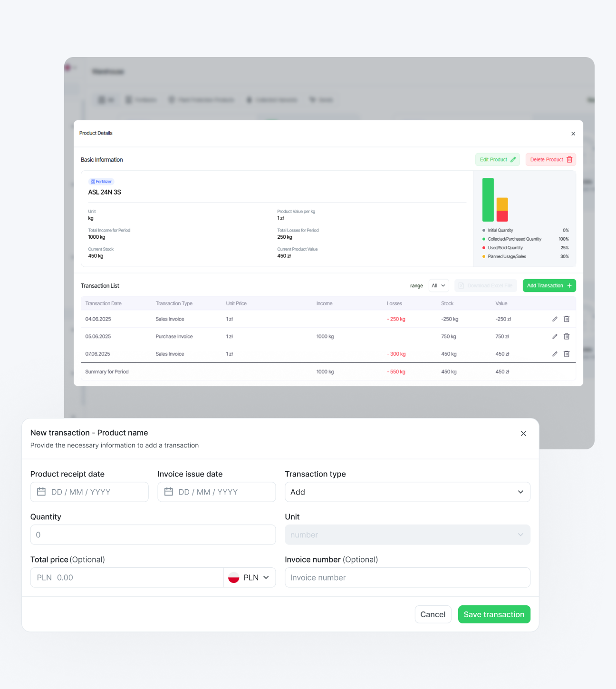Click the Value column header
Viewport: 616px width, 689px height.
pyautogui.click(x=501, y=303)
